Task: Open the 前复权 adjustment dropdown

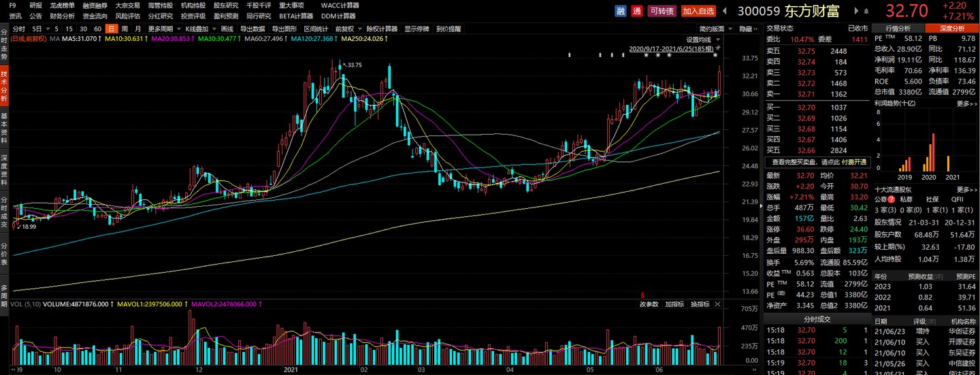Action: click(x=347, y=29)
